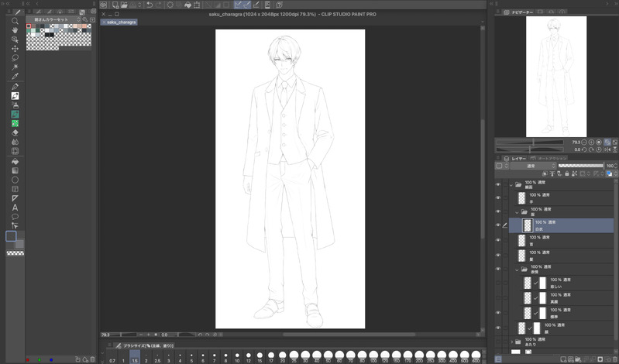Click the Undo icon in command bar
Screen dimensions: 619x364
point(150,5)
